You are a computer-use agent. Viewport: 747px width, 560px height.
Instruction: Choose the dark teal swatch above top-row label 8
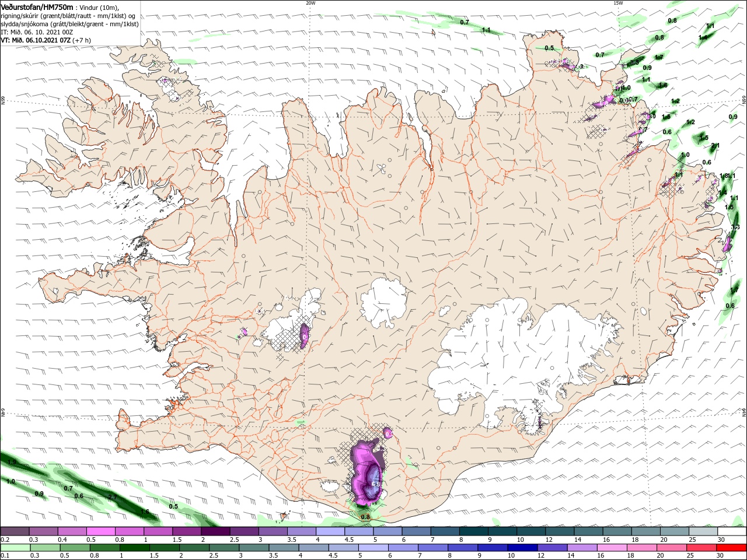[474, 531]
